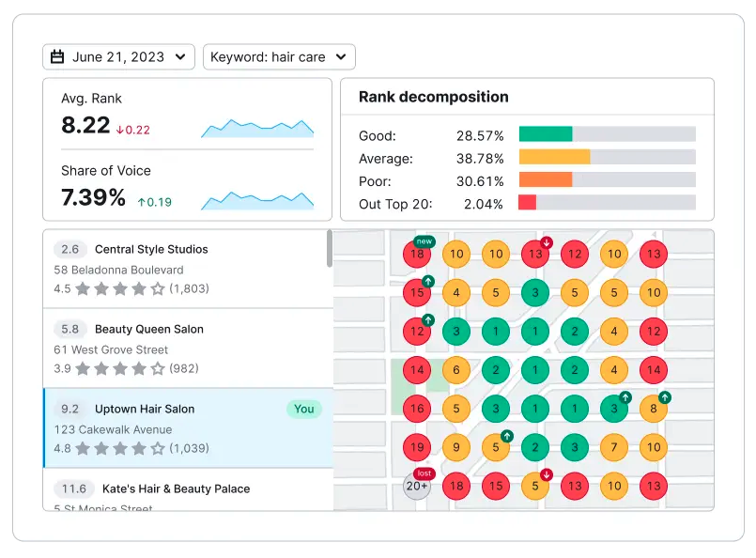Click the red pin 19 on the map's left

(x=416, y=448)
